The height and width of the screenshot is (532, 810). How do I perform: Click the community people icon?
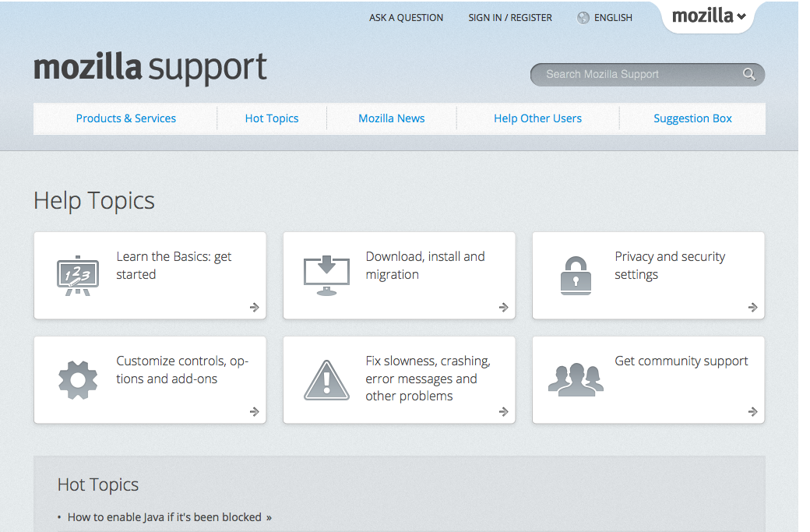(x=576, y=379)
